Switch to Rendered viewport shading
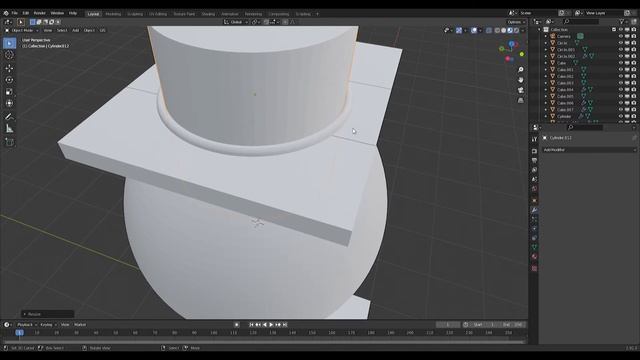640x360 pixels. (517, 30)
